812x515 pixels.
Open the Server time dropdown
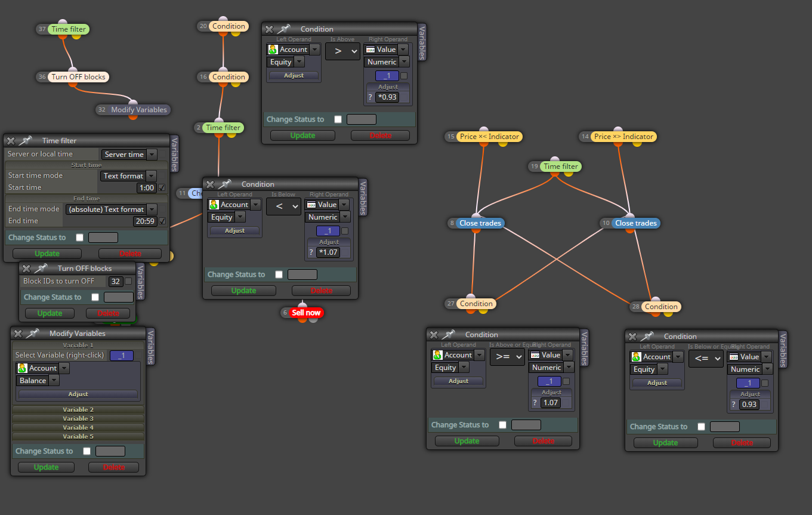129,155
